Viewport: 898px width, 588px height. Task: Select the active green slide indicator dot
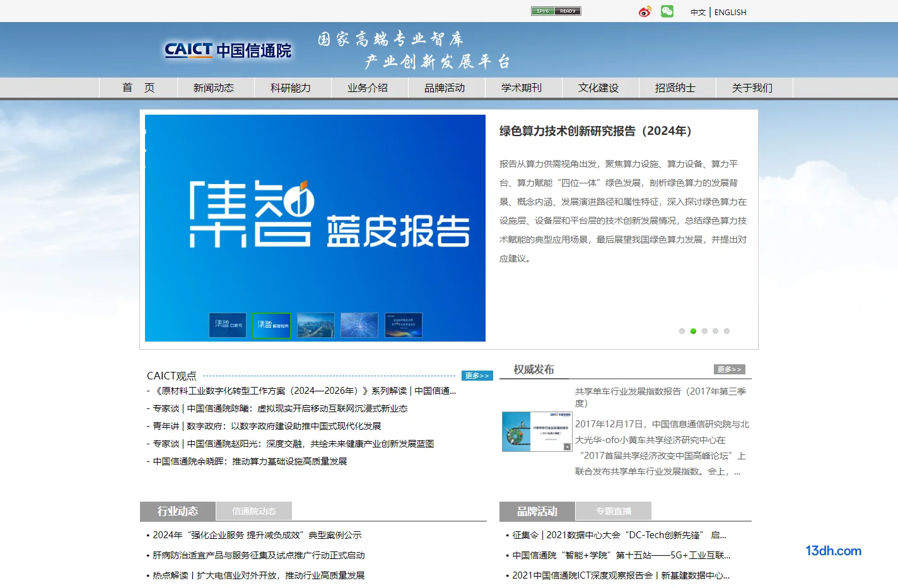[x=693, y=331]
